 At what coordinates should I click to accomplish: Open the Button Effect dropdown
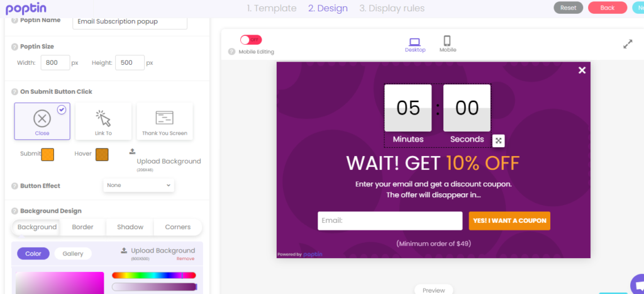tap(139, 186)
